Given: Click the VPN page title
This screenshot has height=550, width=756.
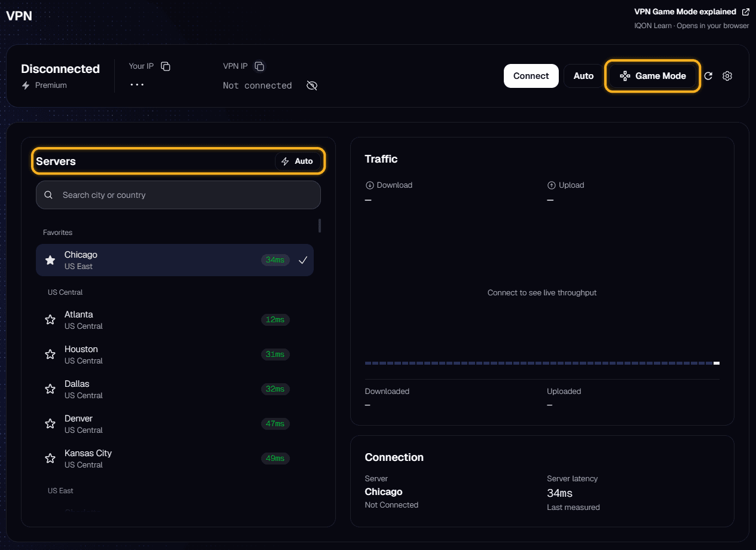Looking at the screenshot, I should pos(19,16).
